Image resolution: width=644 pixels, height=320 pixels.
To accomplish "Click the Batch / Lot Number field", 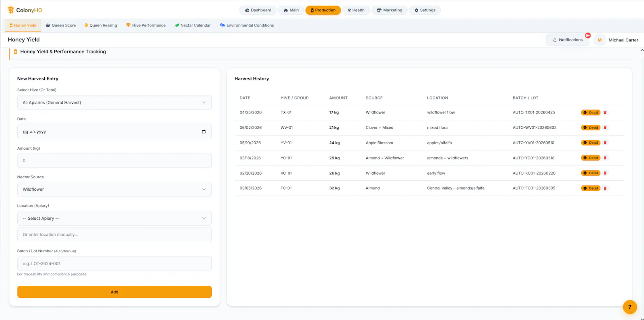I will 114,264.
